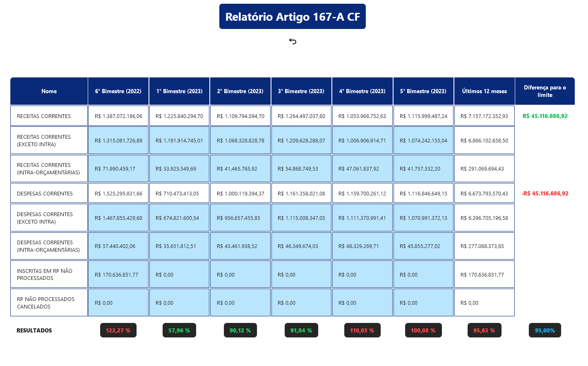Select INSCRITAS EM RP NÃO PROCESSADOS row name
588x366 pixels.
[49, 274]
